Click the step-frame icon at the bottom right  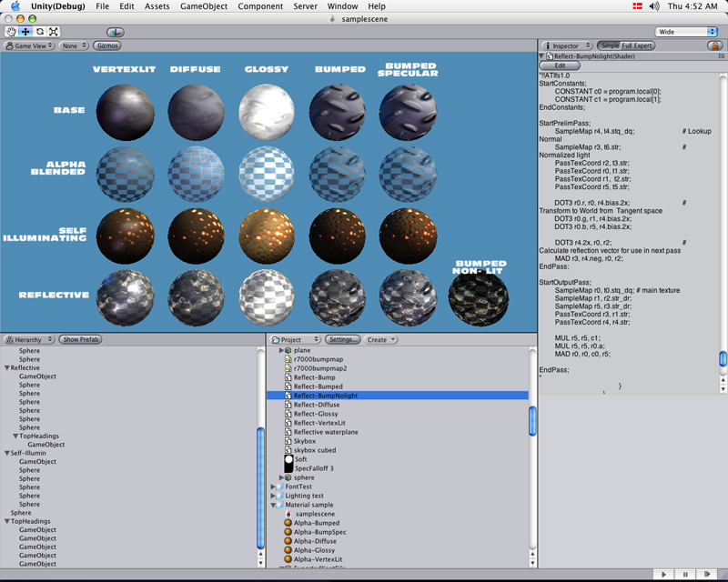707,574
